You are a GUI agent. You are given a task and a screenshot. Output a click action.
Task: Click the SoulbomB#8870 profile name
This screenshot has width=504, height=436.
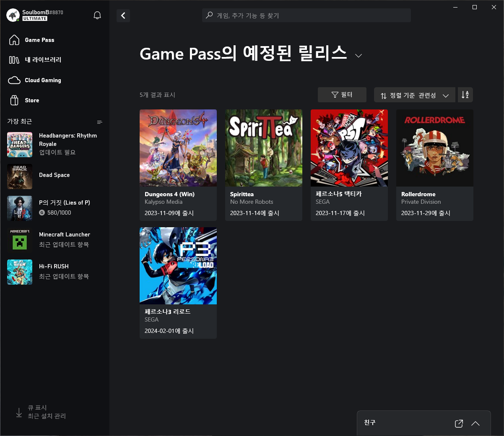43,12
